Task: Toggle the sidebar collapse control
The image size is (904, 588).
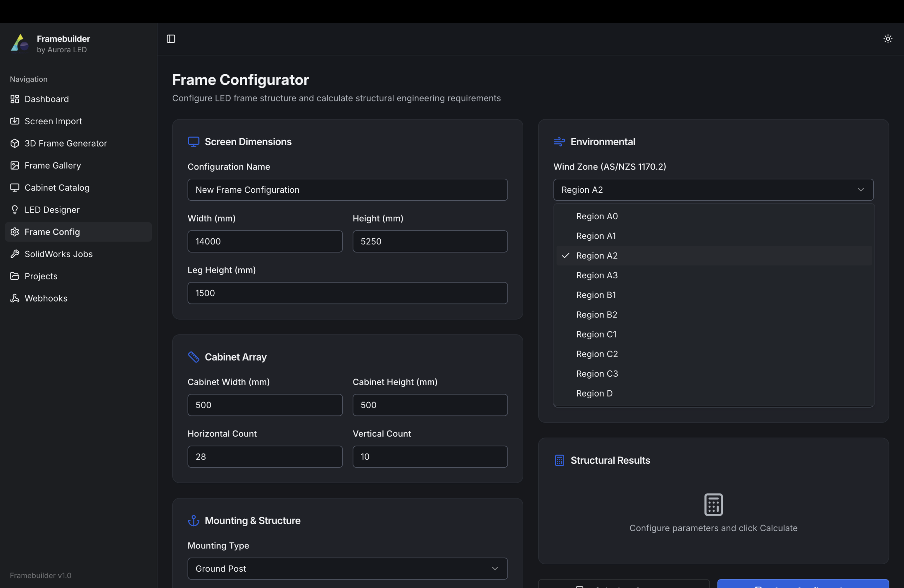Action: pyautogui.click(x=171, y=38)
